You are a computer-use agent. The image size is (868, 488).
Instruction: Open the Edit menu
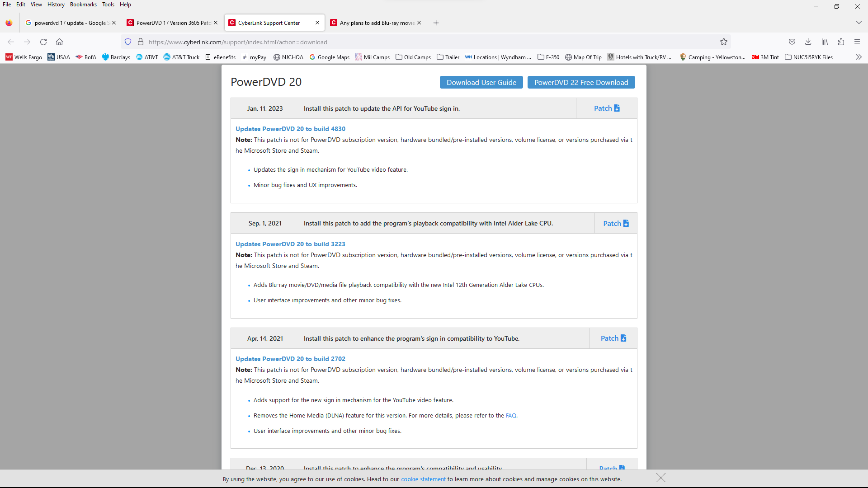(x=21, y=5)
